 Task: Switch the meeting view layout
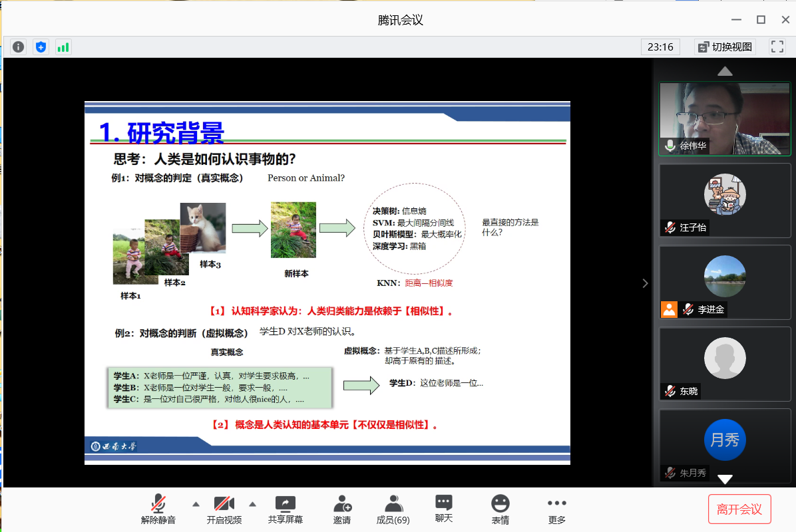[725, 47]
